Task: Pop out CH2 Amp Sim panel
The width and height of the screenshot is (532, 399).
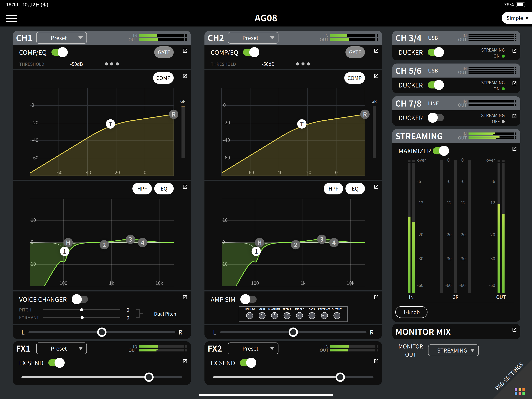Action: pyautogui.click(x=376, y=297)
